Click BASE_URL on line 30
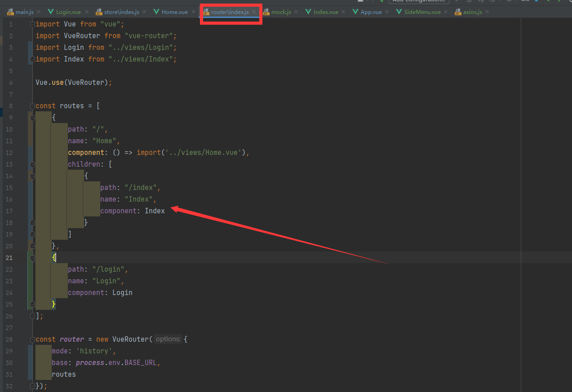This screenshot has width=572, height=392. click(141, 363)
